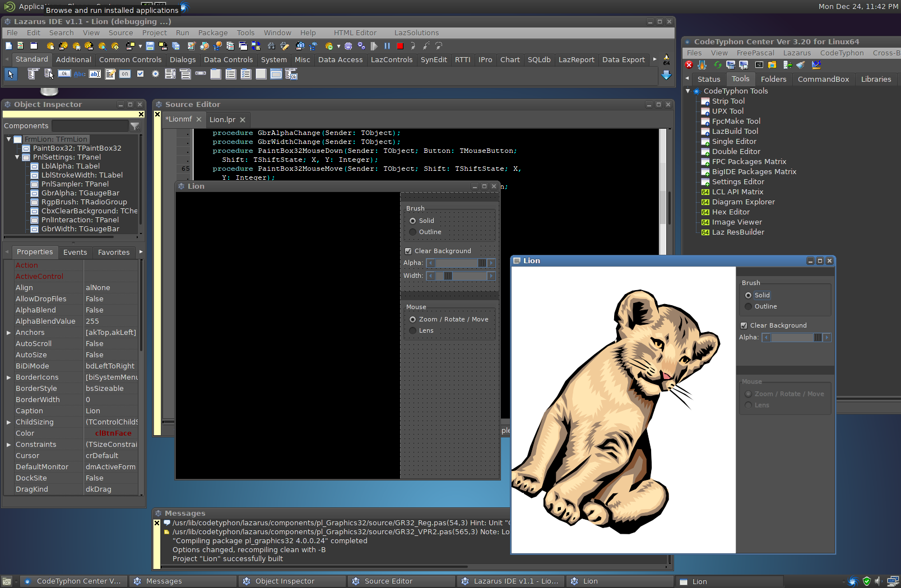Open the Image Viewer tool entry
Image resolution: width=901 pixels, height=588 pixels.
737,222
